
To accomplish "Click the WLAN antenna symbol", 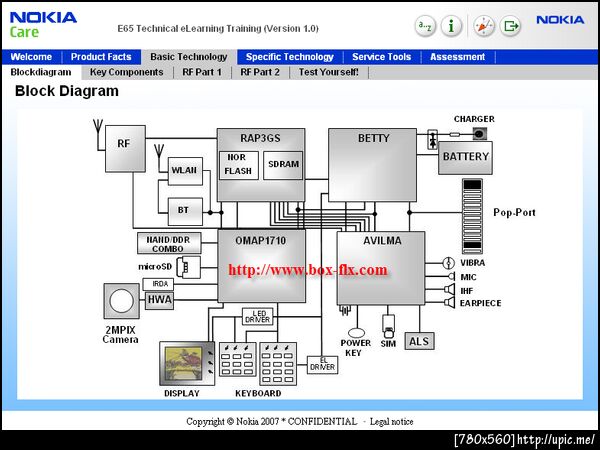I will [159, 157].
